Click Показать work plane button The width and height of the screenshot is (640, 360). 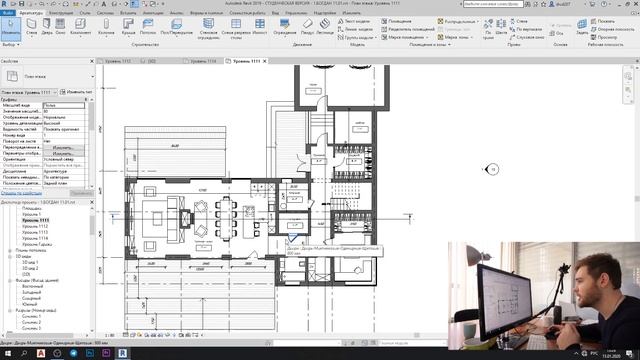(x=603, y=21)
